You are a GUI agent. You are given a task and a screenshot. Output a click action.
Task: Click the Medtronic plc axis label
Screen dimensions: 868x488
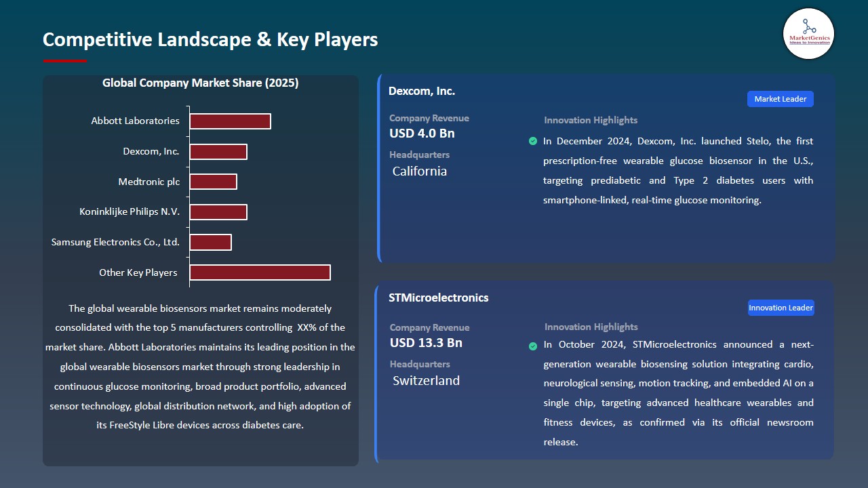click(149, 182)
